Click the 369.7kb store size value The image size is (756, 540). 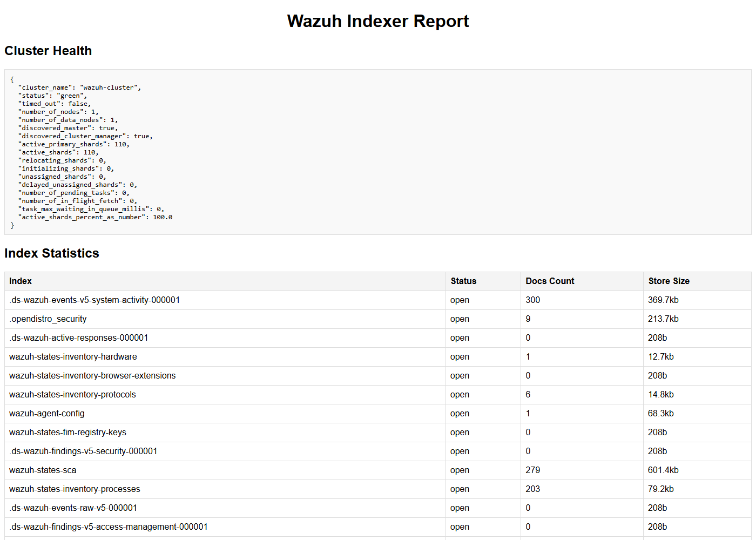(663, 300)
